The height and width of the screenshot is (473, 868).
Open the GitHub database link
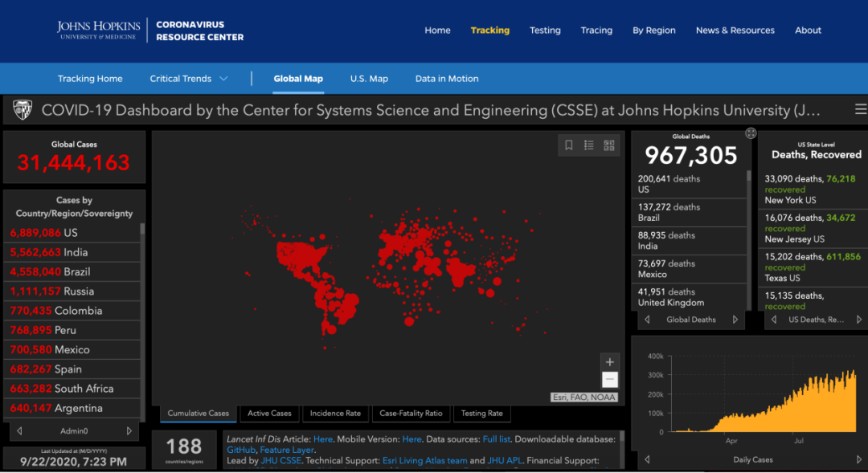[241, 450]
